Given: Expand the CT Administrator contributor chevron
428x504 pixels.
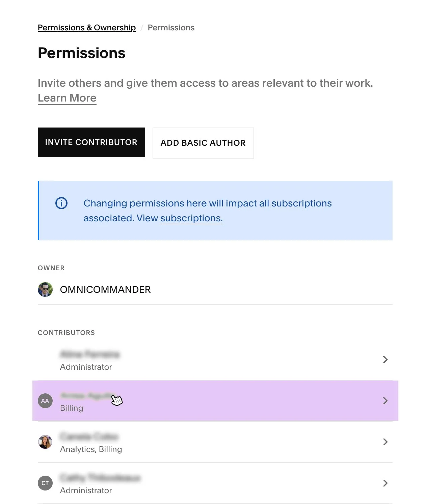Looking at the screenshot, I should [x=385, y=483].
